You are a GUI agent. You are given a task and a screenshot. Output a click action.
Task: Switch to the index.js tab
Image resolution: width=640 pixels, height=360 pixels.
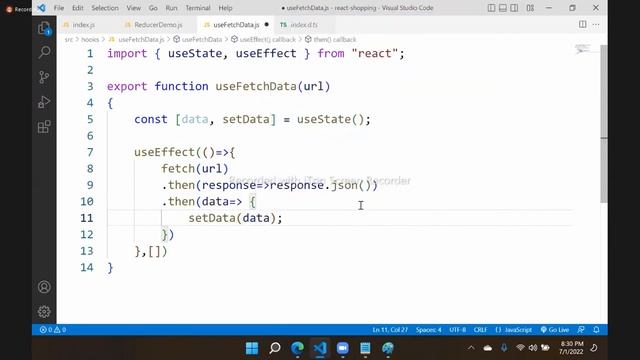click(x=84, y=24)
